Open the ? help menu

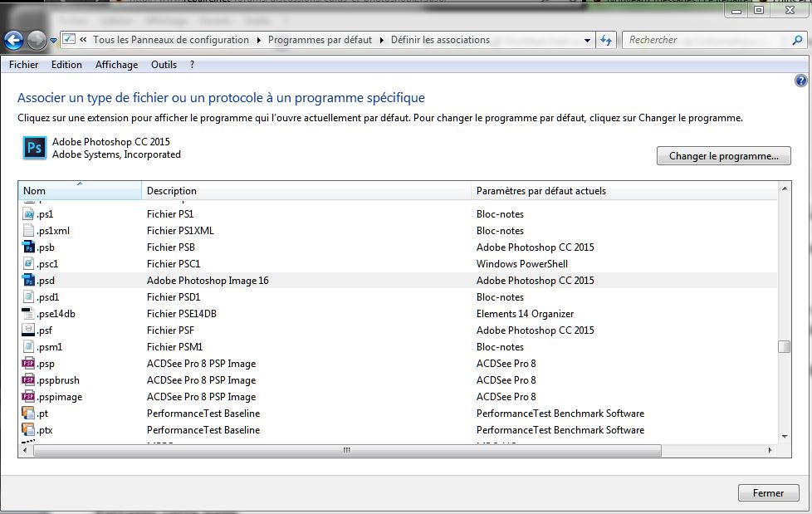click(x=192, y=65)
